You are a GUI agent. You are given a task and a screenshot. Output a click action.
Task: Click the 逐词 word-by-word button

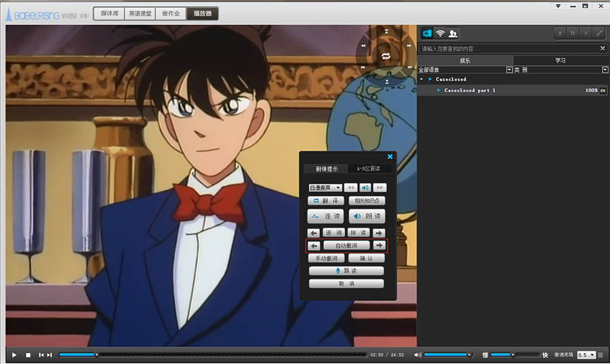333,233
